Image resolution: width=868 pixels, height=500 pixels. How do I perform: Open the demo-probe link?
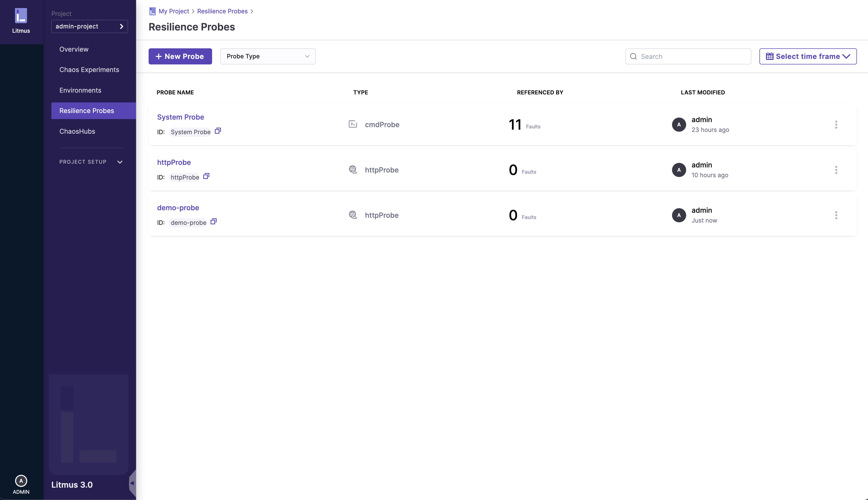coord(178,208)
